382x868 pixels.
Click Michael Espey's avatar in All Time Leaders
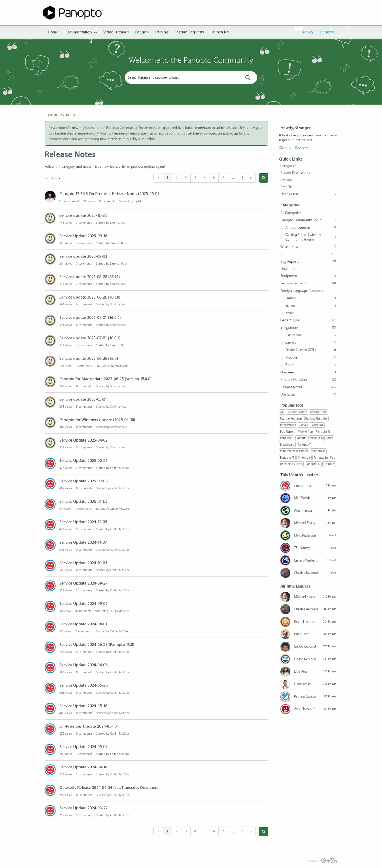click(x=285, y=597)
